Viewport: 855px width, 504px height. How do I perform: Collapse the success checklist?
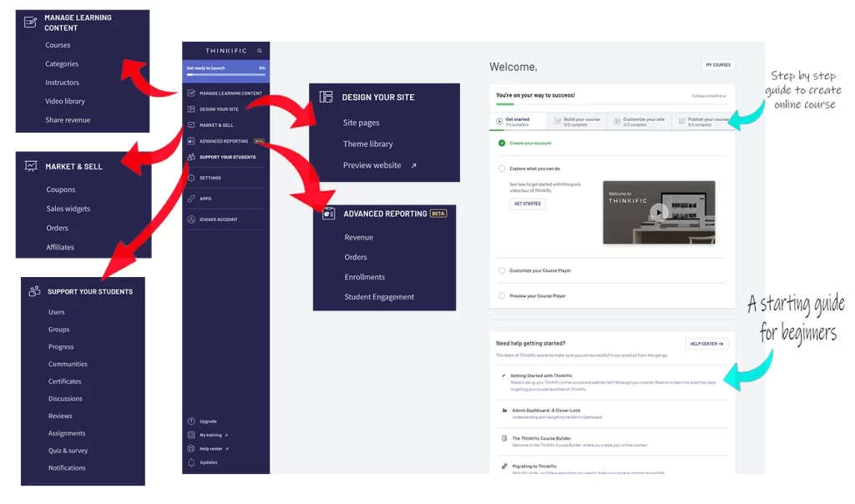tap(708, 97)
